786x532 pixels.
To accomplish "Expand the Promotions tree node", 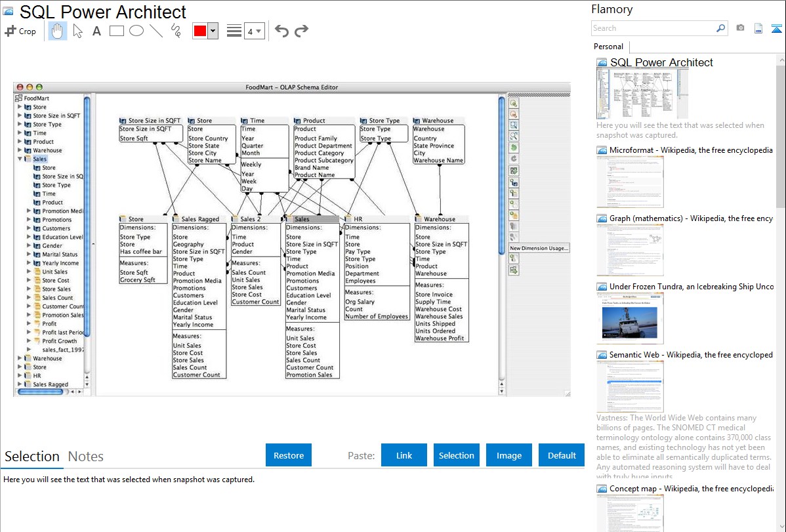I will pos(29,220).
